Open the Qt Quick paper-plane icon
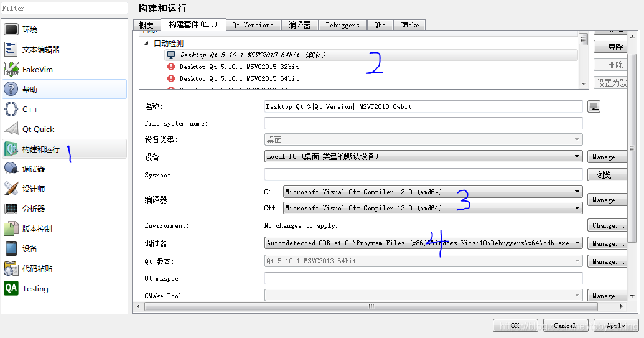Image resolution: width=644 pixels, height=338 pixels. click(11, 129)
